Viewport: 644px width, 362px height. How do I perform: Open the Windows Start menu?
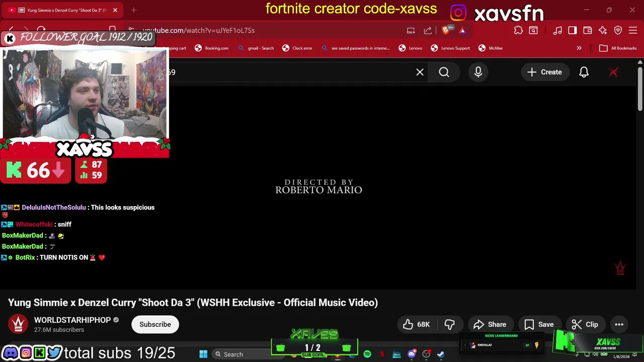tap(203, 354)
